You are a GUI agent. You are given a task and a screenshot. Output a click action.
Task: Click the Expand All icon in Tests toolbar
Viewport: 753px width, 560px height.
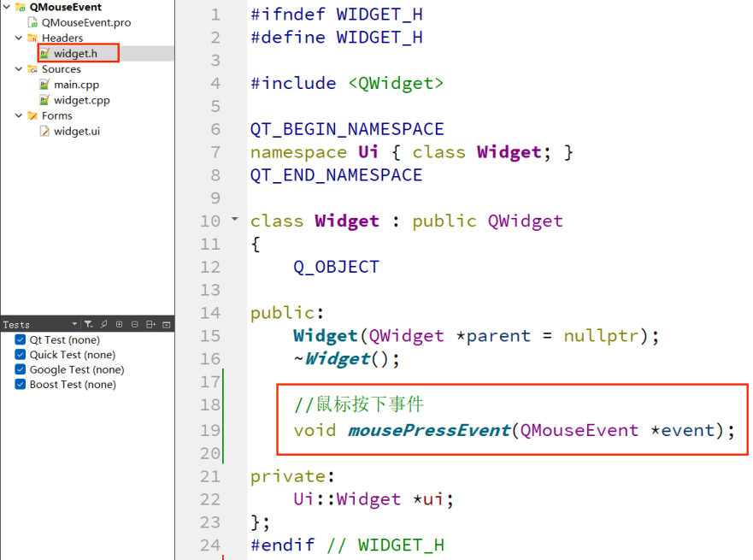[119, 324]
